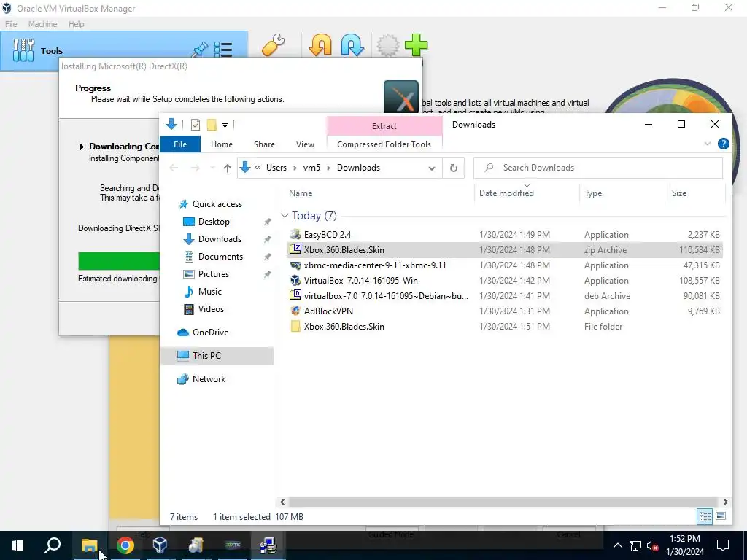Open the notification center icon

coord(723,545)
